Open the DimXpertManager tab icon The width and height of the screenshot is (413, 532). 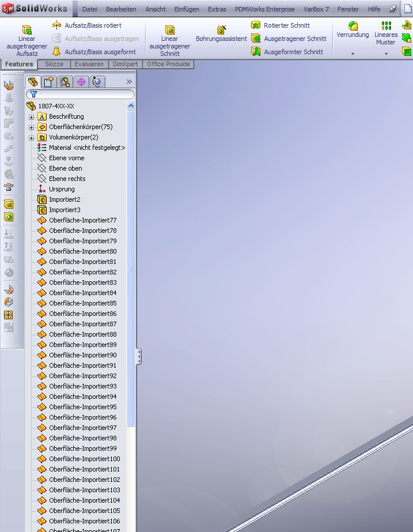pos(81,82)
